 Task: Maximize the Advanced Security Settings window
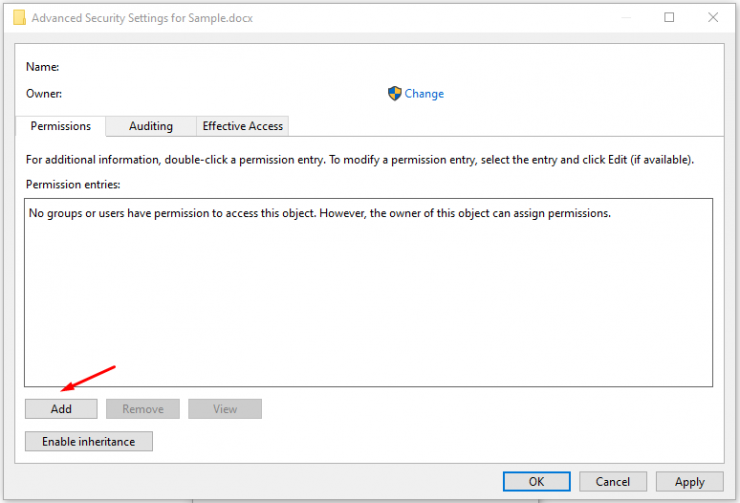click(669, 18)
